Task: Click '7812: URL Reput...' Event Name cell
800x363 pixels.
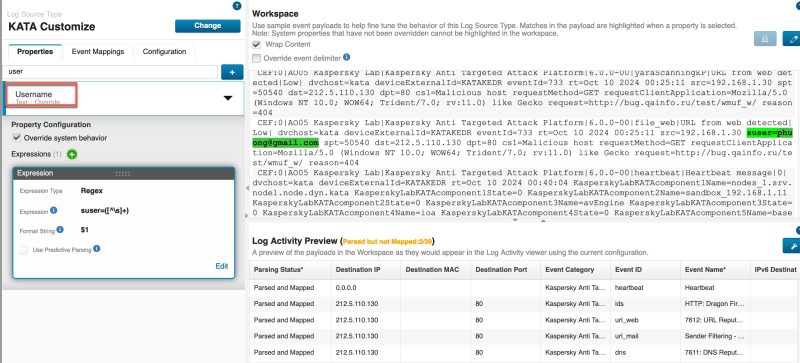Action: click(x=715, y=320)
